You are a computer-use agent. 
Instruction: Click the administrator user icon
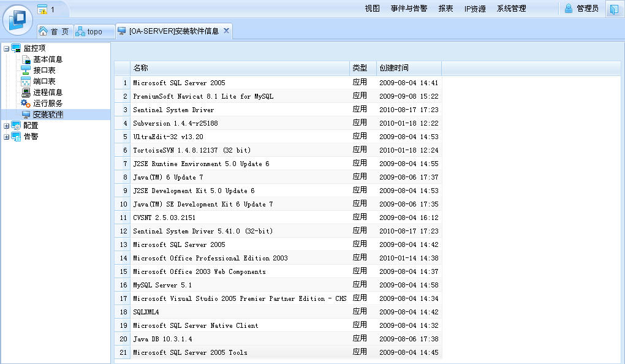tap(569, 9)
